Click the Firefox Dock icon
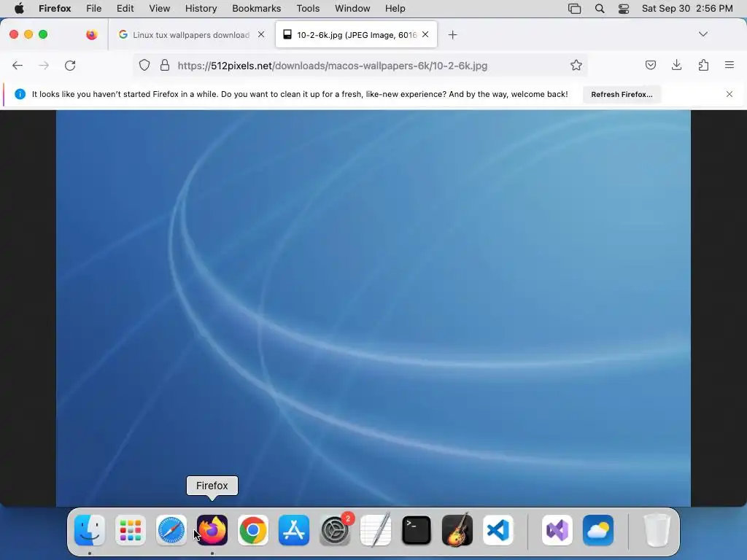747x560 pixels. tap(212, 530)
